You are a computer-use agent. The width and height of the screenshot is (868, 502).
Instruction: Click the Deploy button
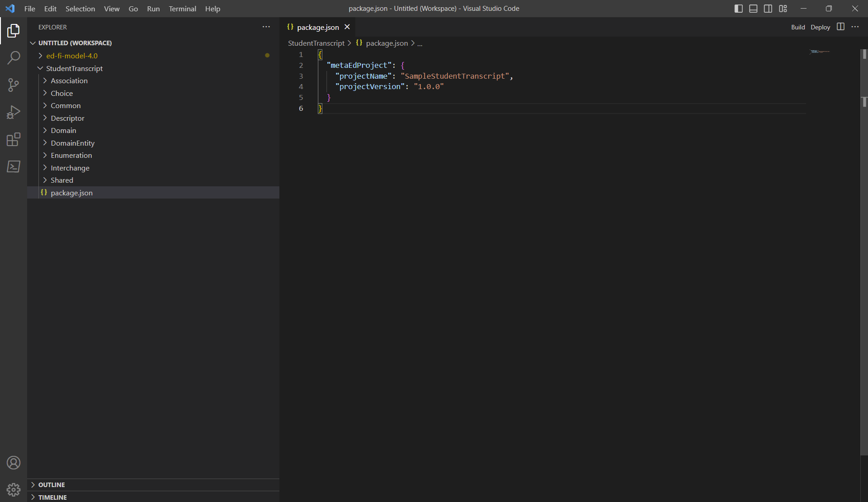pyautogui.click(x=820, y=27)
